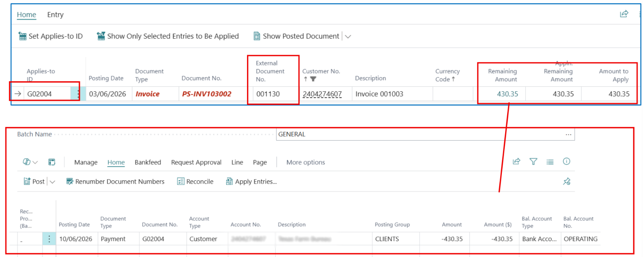The image size is (644, 257).
Task: Click Bal. Account Type Bank Acco... cell
Action: (539, 239)
